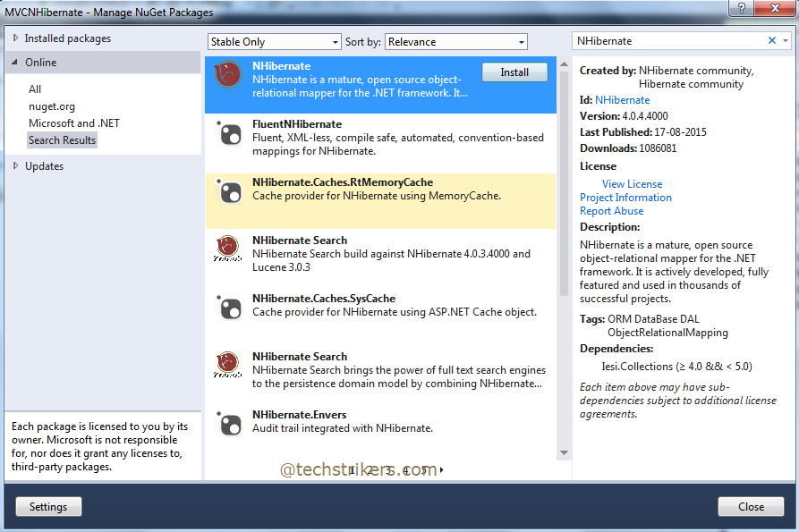Click the FluentNHibernate package icon
The width and height of the screenshot is (799, 532).
click(x=229, y=133)
